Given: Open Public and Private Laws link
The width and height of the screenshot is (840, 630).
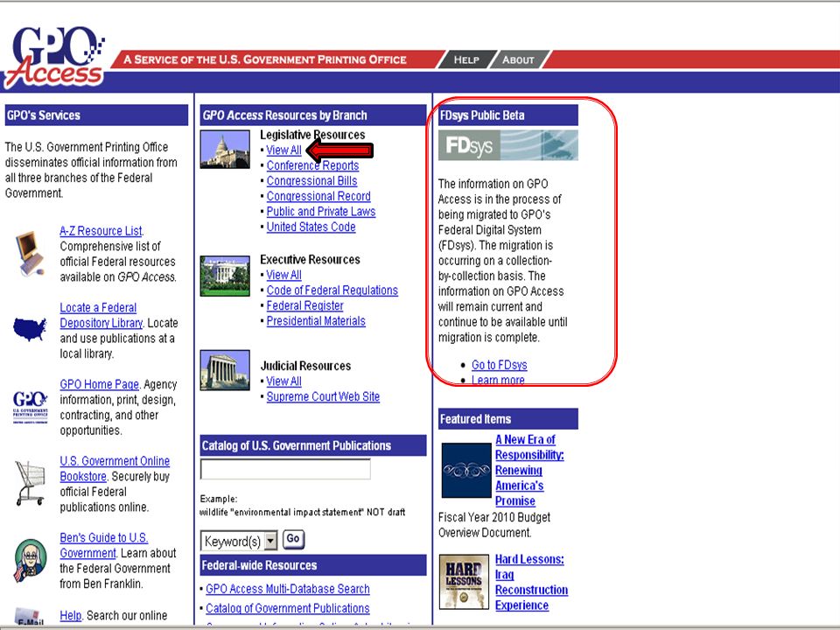Looking at the screenshot, I should pyautogui.click(x=321, y=212).
